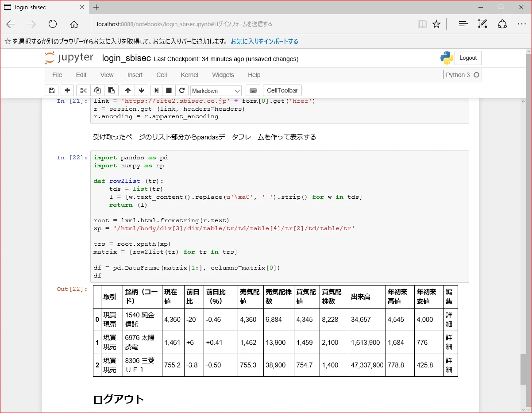Open the Help menu
Viewport: 532px width, 413px height.
point(254,75)
